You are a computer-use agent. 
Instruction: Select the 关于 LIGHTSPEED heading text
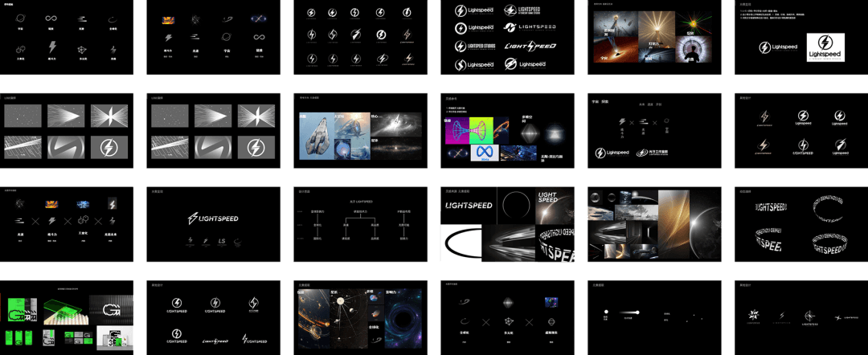pyautogui.click(x=360, y=201)
